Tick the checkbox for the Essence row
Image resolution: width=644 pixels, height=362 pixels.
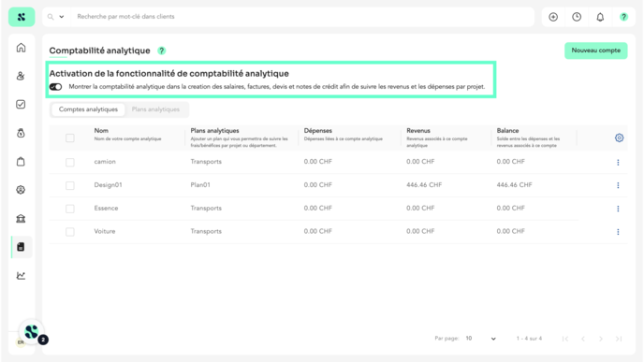(x=70, y=209)
